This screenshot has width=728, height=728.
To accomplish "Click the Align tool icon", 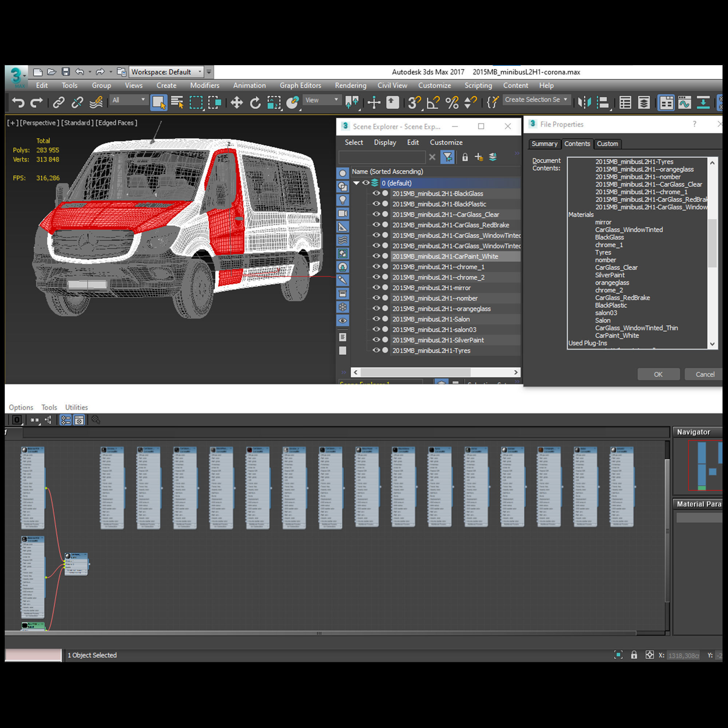I will pos(603,102).
